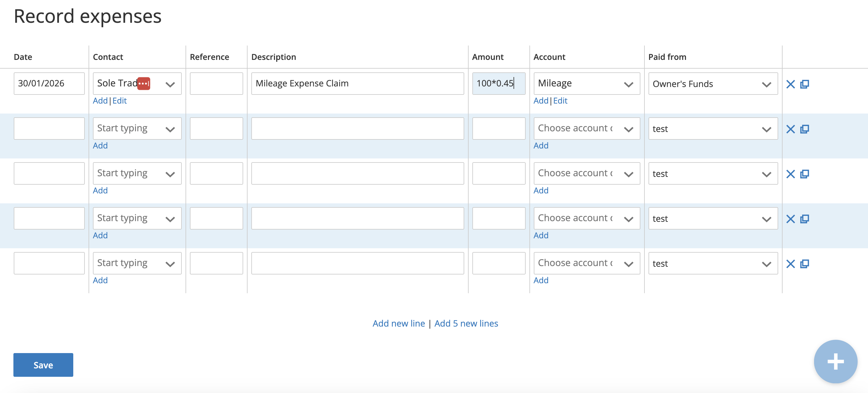Viewport: 868px width, 393px height.
Task: Click red password manager icon in Contact
Action: pyautogui.click(x=143, y=84)
